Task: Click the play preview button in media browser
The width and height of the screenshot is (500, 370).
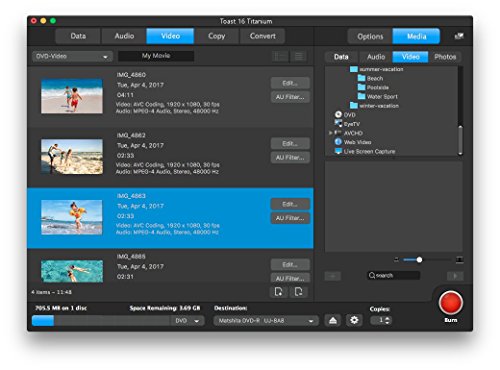Action: coord(455,276)
